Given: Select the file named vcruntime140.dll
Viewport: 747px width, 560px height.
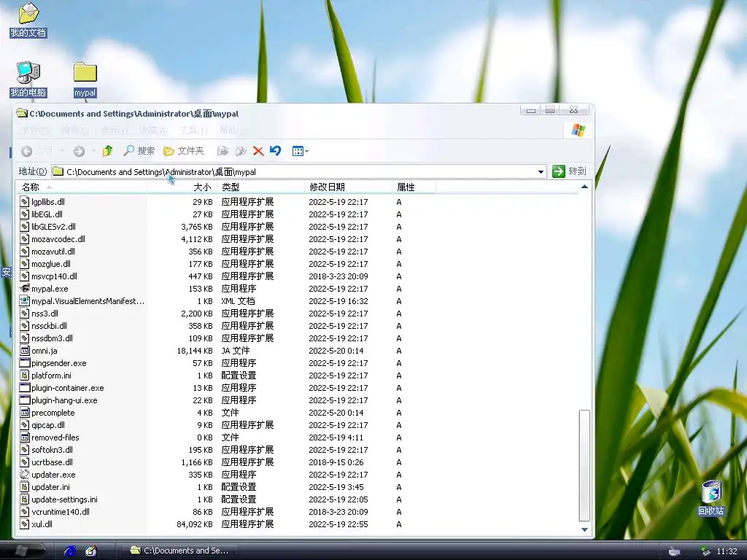Looking at the screenshot, I should (x=61, y=511).
